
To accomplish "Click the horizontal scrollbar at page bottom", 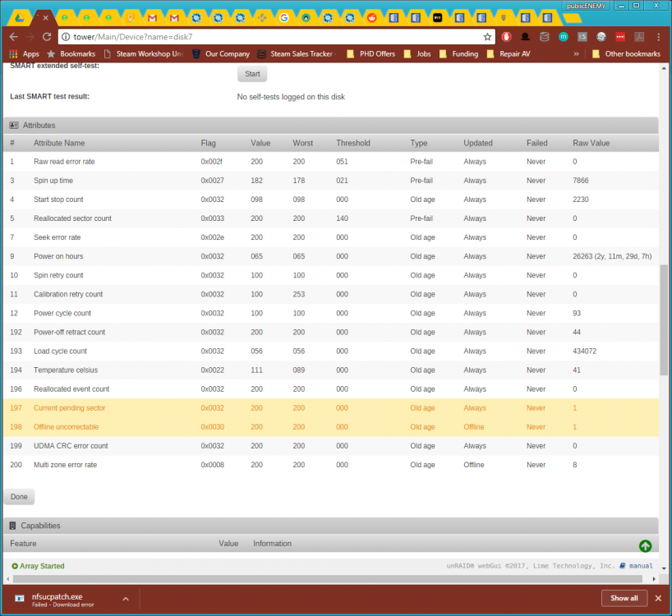I will click(x=328, y=579).
